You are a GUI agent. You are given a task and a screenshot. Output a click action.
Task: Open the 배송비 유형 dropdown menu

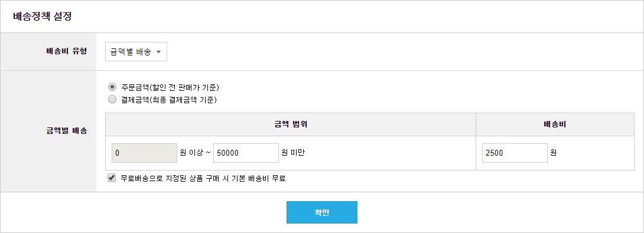136,52
